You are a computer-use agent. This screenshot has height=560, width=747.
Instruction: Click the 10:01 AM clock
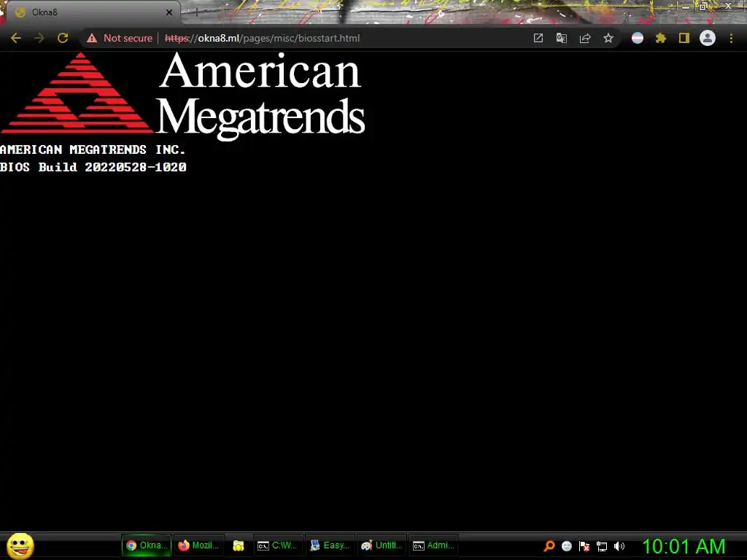[x=684, y=546]
